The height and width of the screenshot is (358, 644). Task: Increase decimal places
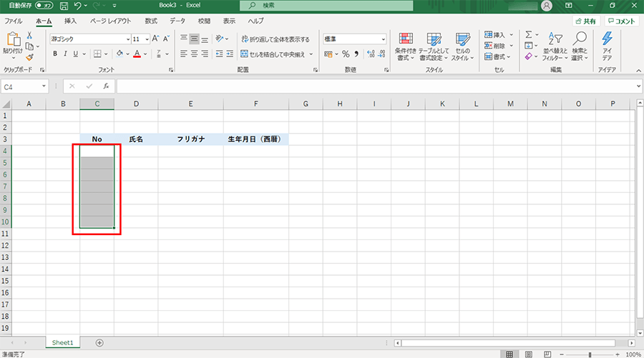(x=371, y=54)
